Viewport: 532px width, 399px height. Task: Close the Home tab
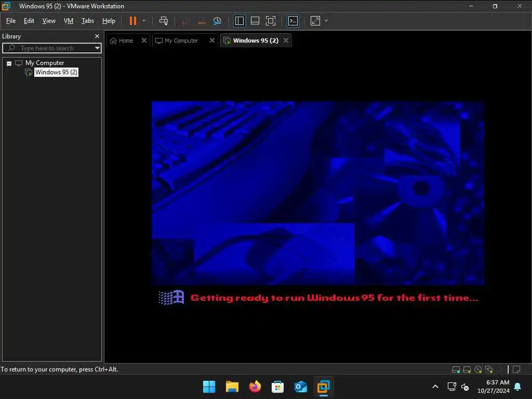click(x=144, y=41)
